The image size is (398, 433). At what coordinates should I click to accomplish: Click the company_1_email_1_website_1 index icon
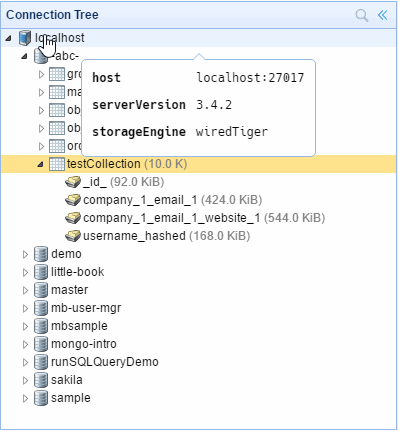point(73,218)
